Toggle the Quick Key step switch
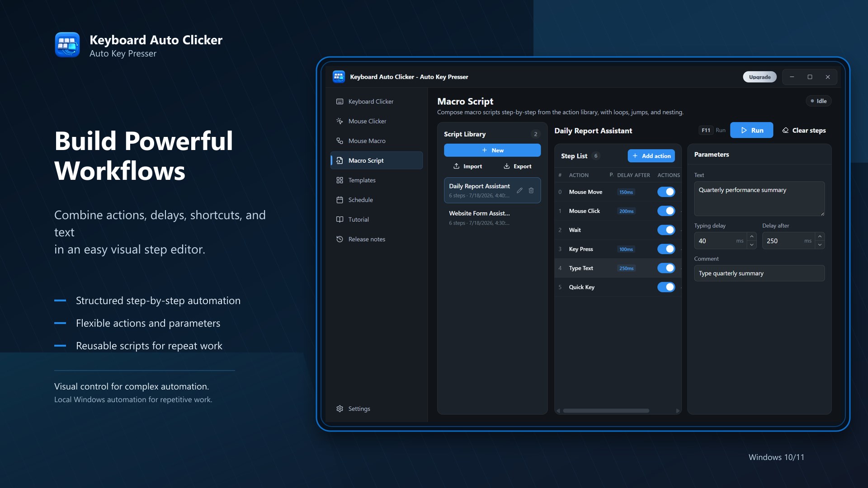 coord(666,287)
